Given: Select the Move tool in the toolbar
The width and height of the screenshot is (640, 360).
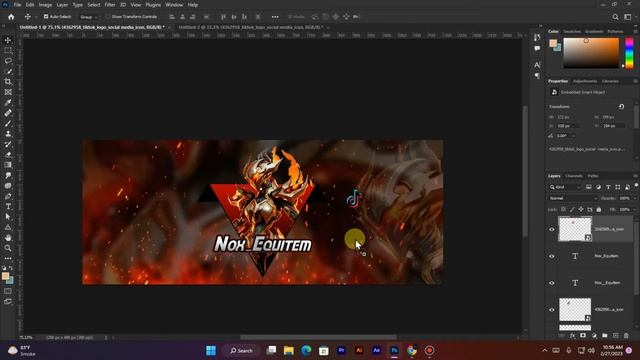Looking at the screenshot, I should tap(8, 40).
